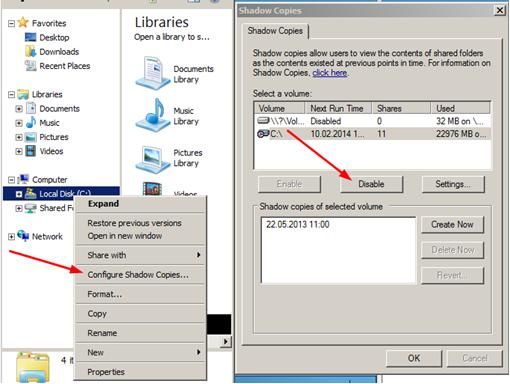This screenshot has height=384, width=510.
Task: Click the Desktop icon in Favorites
Action: point(30,37)
